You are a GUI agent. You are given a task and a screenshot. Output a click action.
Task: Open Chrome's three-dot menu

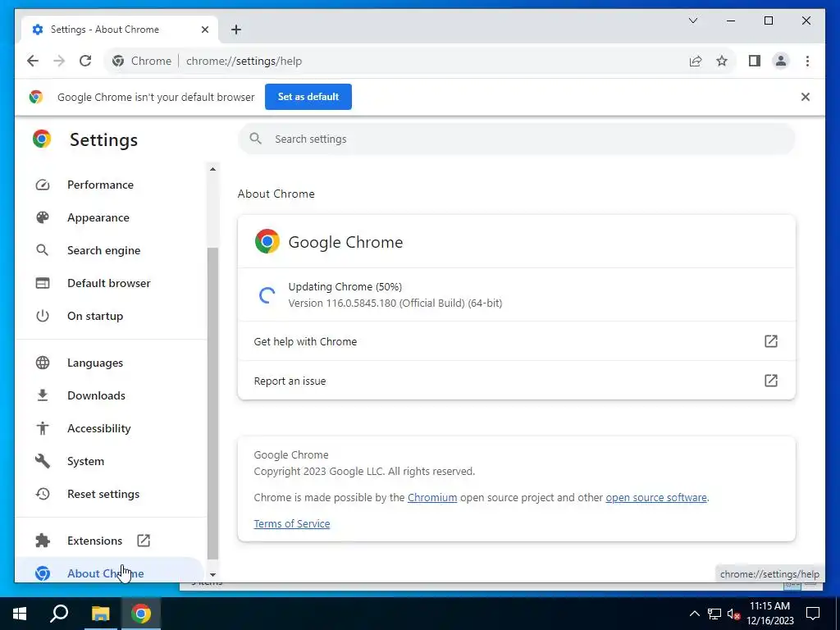pos(807,61)
